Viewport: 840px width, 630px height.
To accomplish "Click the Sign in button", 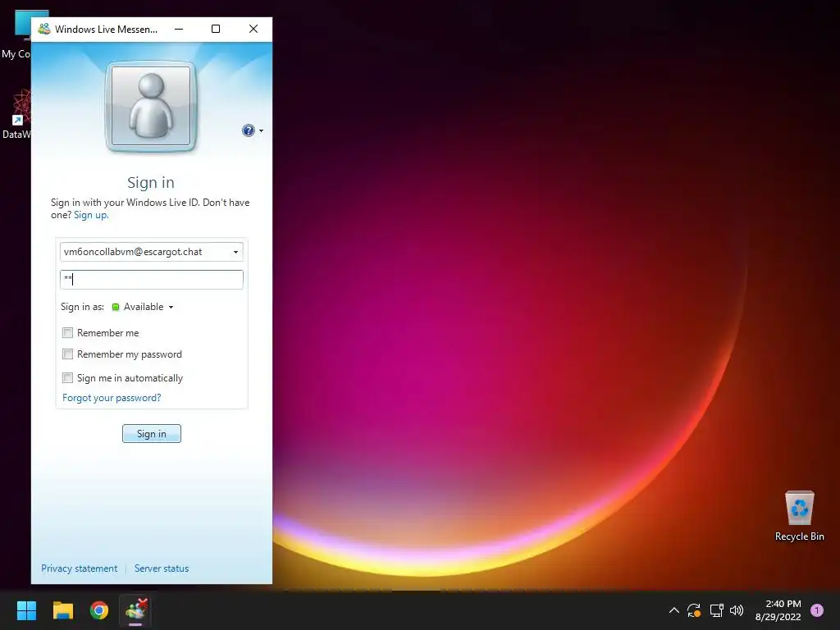I will point(152,433).
